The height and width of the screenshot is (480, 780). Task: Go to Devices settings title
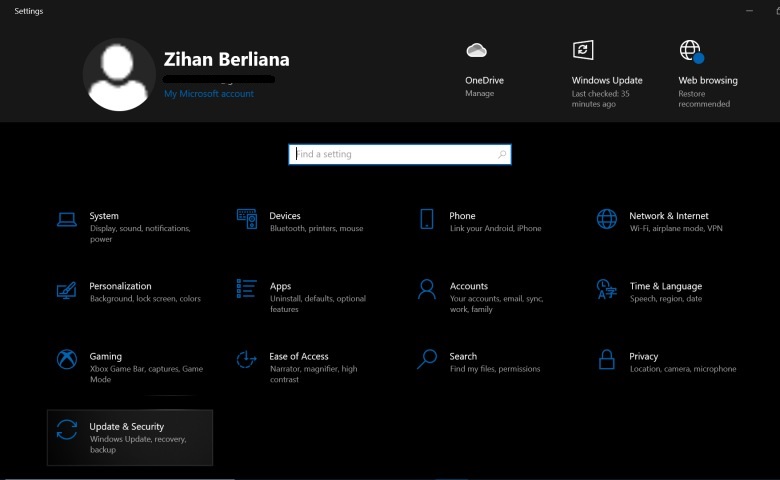tap(285, 216)
